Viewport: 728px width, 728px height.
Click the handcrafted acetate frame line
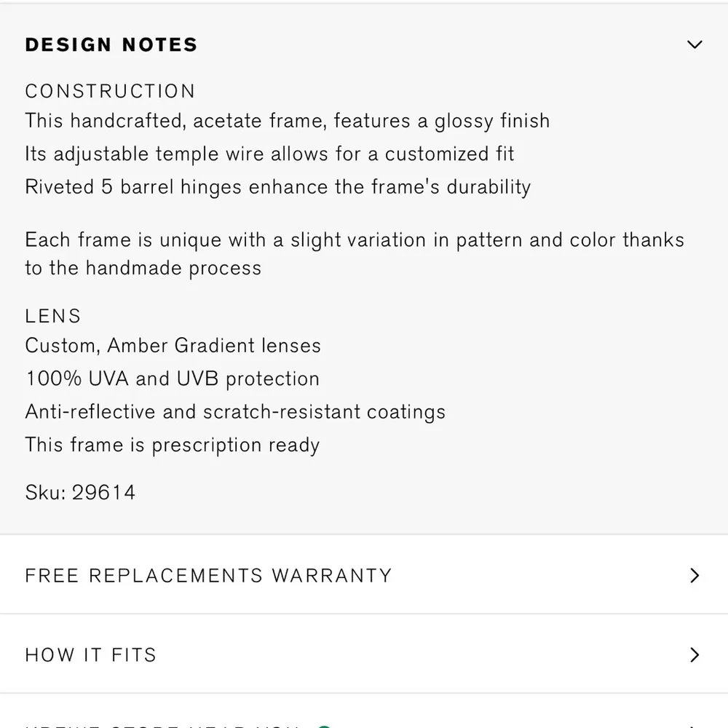pos(288,121)
